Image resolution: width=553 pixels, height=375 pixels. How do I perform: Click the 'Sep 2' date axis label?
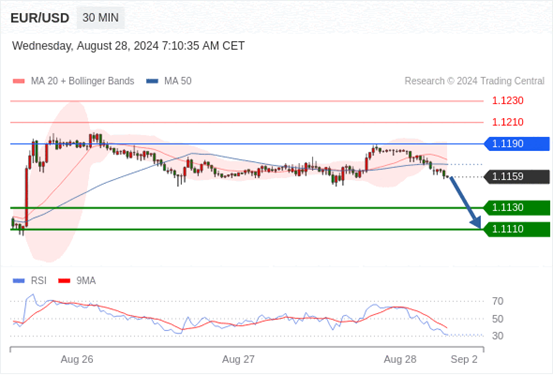[464, 359]
